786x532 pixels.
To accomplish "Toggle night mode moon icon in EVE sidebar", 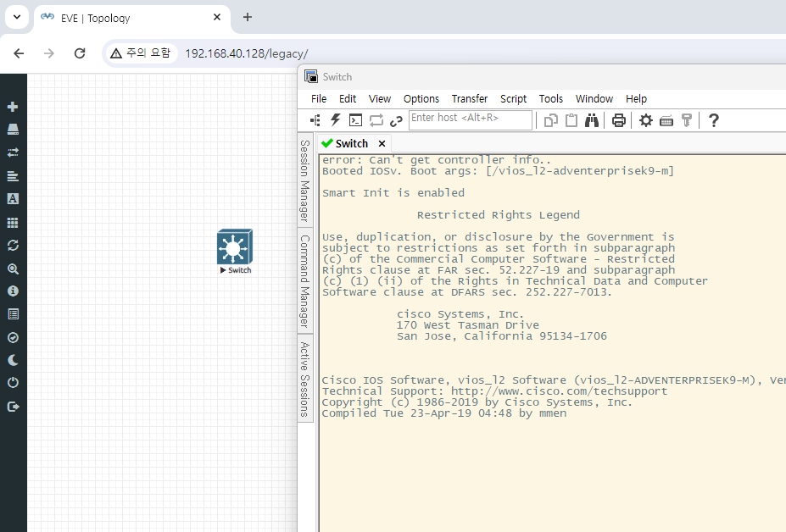I will pos(13,360).
